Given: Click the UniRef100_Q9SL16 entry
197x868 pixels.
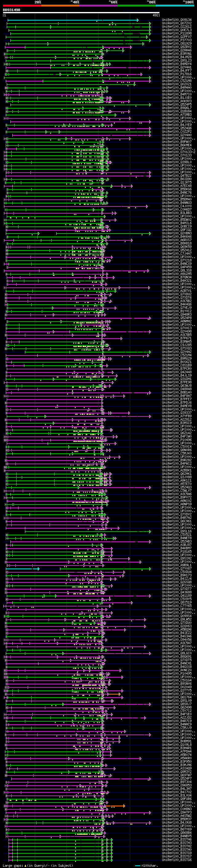Looking at the screenshot, I should (x=176, y=531).
